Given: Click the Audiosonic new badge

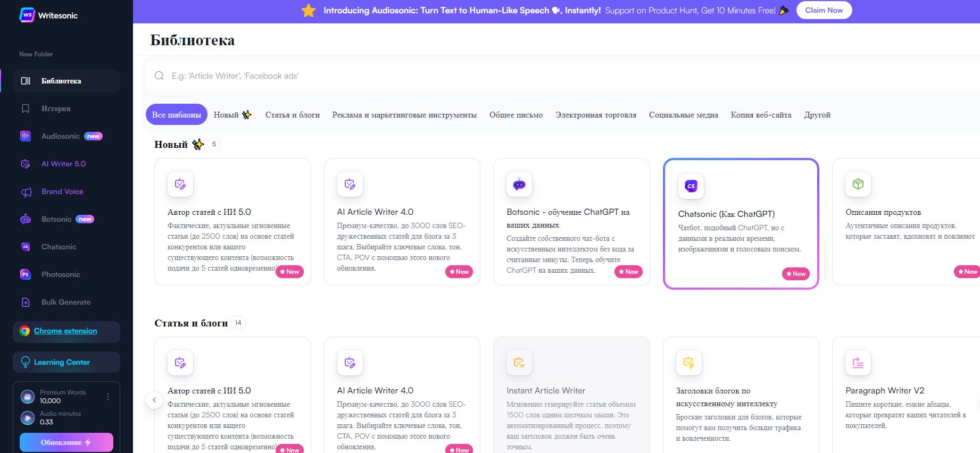Looking at the screenshot, I should pos(94,136).
